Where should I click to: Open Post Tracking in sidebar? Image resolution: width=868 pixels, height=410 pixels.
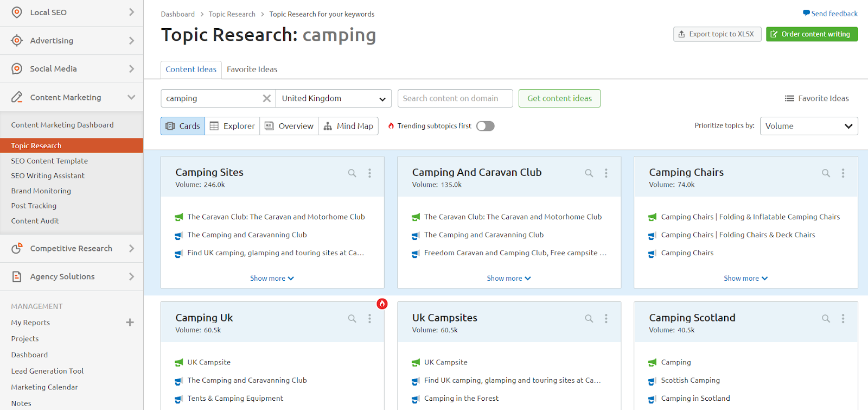coord(34,206)
